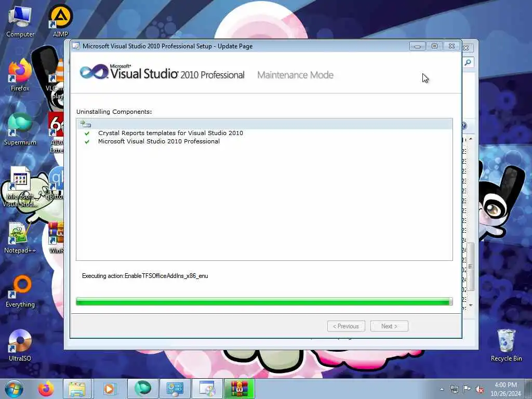
Task: Switch to the setup installer taskbar item
Action: pos(207,389)
